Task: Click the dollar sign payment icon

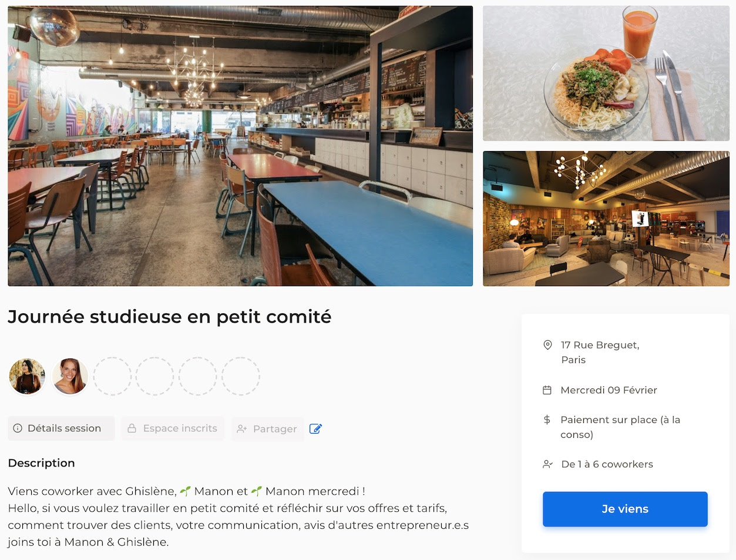Action: pyautogui.click(x=547, y=420)
